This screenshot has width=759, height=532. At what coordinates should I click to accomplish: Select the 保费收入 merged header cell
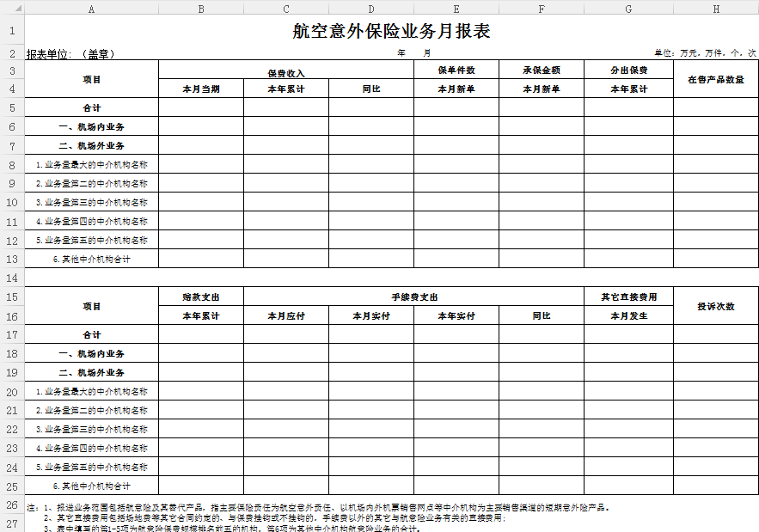point(285,73)
